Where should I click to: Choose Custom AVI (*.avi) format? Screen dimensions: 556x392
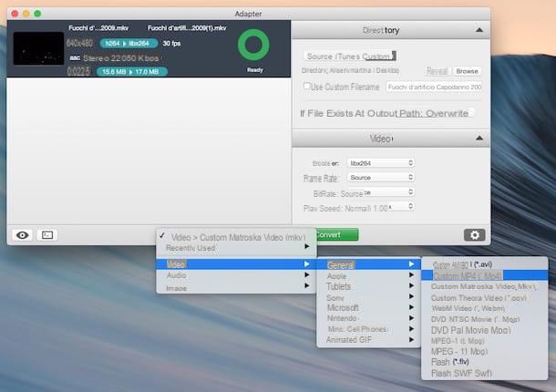coord(484,264)
